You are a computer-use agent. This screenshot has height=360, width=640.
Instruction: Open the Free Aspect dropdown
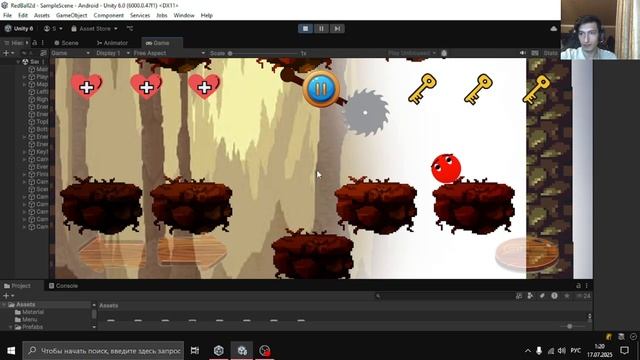click(169, 53)
